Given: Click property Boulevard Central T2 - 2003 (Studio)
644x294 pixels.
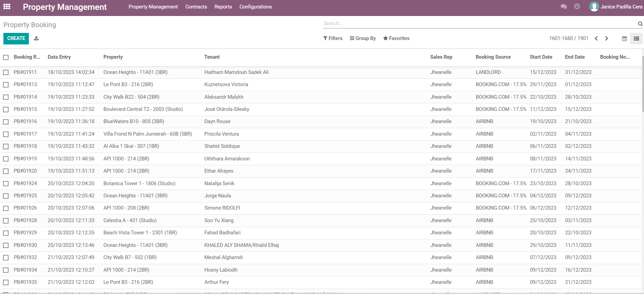Looking at the screenshot, I should coord(143,109).
